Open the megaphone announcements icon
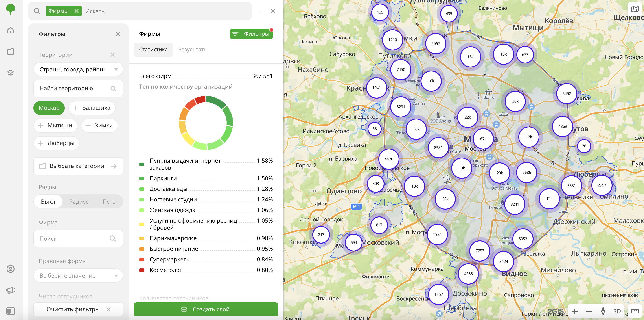 click(x=11, y=290)
